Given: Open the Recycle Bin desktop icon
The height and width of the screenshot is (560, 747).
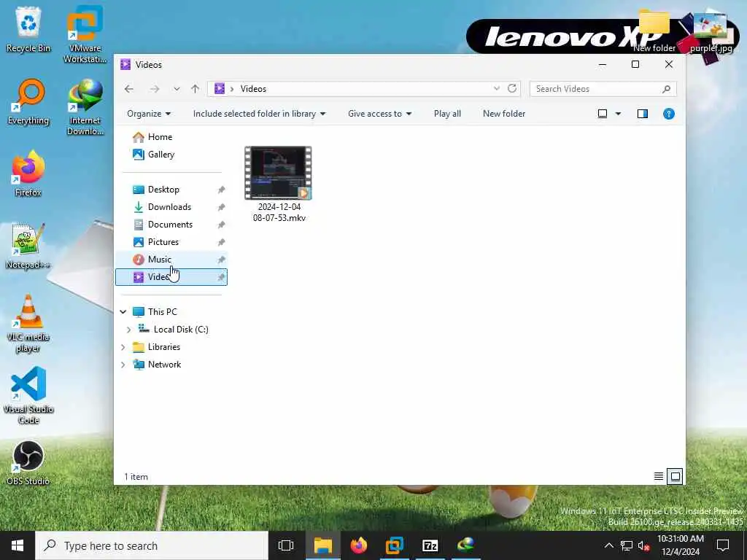Looking at the screenshot, I should 28,28.
